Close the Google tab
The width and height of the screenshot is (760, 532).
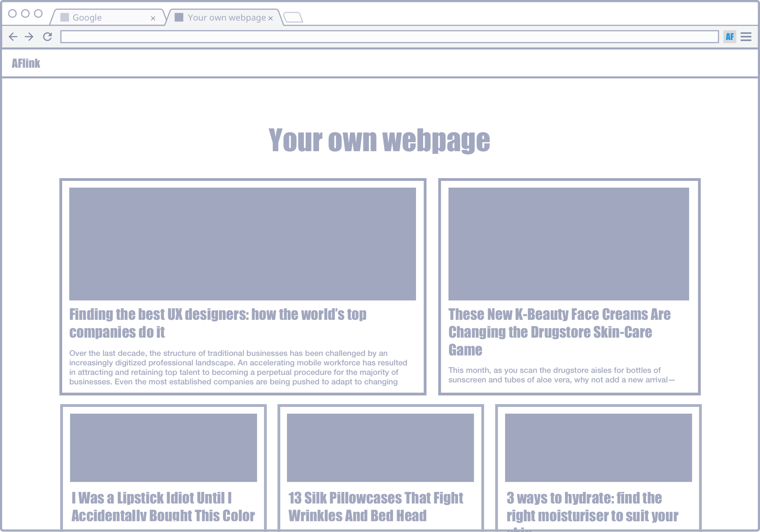153,18
